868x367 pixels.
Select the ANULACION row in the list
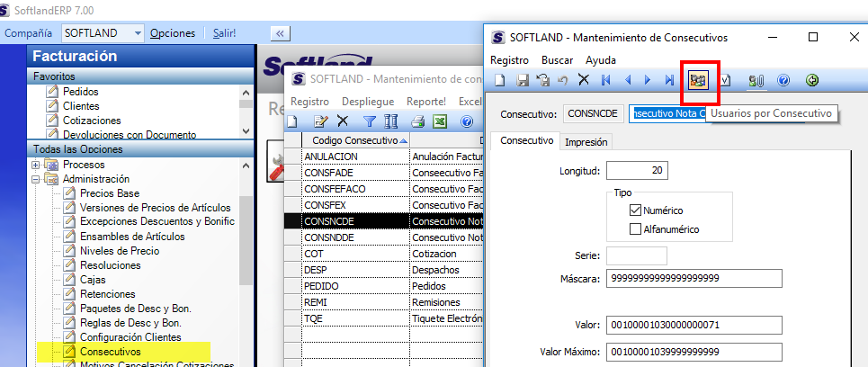click(383, 157)
